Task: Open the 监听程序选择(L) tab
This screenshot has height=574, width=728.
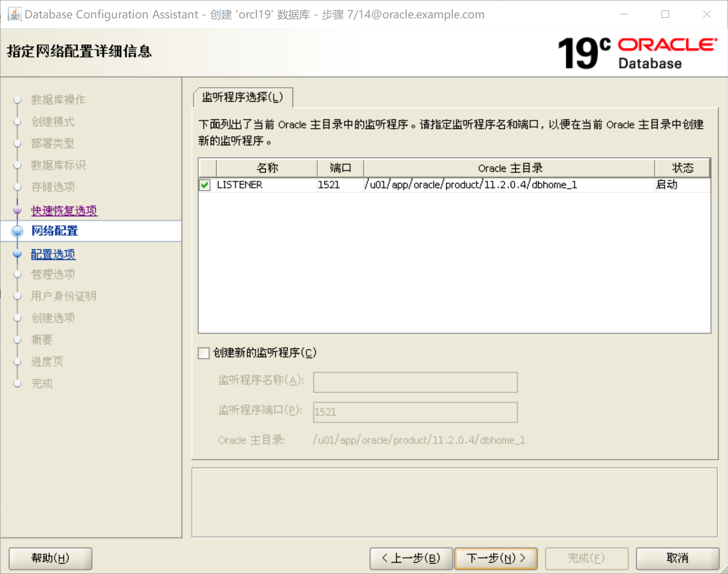Action: click(x=243, y=97)
